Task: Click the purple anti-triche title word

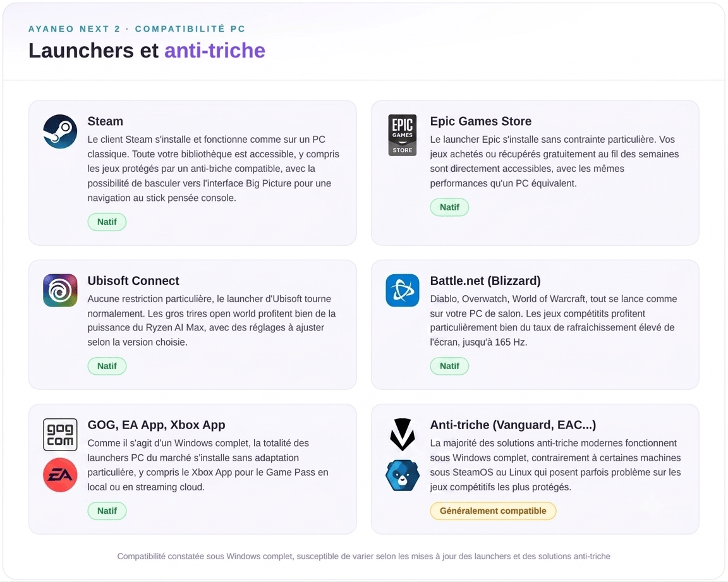Action: click(x=214, y=51)
